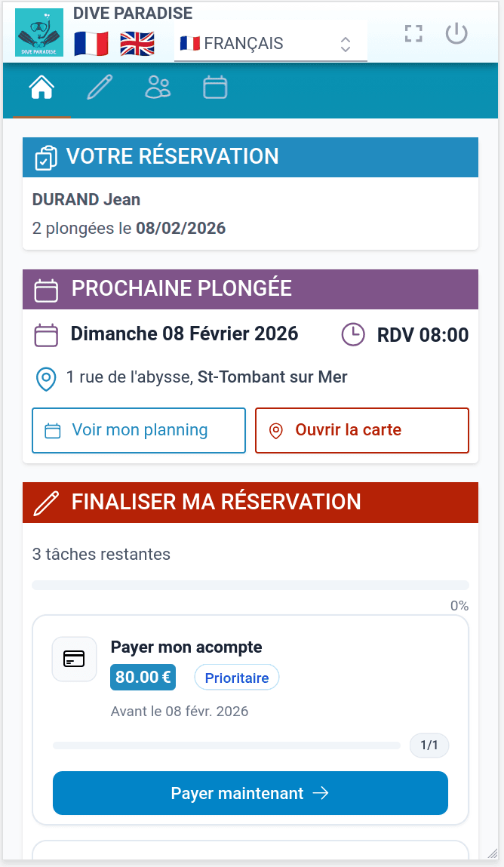Switch language using the British flag

[x=136, y=44]
